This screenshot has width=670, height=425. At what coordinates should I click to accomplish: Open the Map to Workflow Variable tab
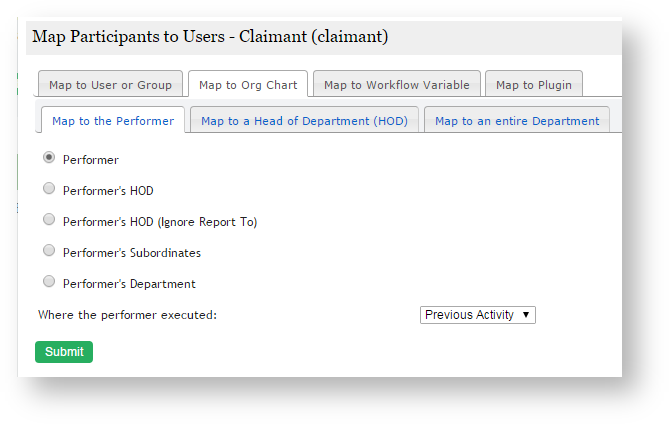tap(396, 85)
